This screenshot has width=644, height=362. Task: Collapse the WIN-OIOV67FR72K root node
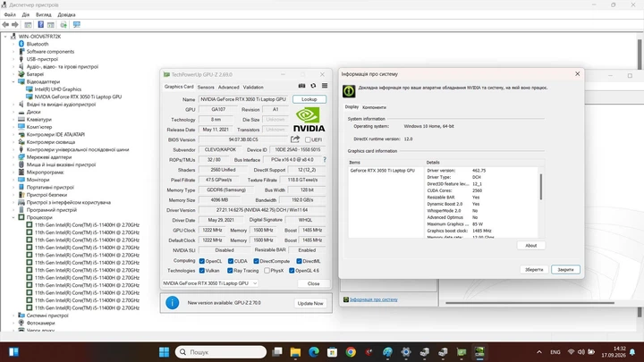[x=5, y=37]
